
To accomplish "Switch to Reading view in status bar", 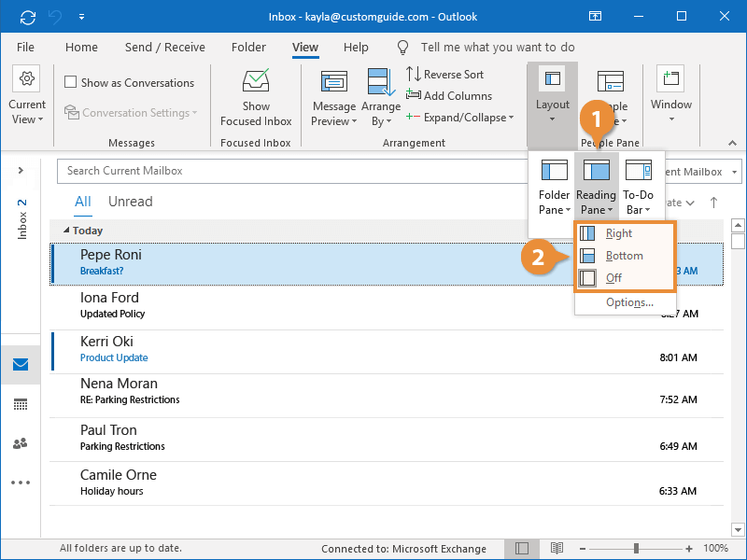I will click(557, 549).
